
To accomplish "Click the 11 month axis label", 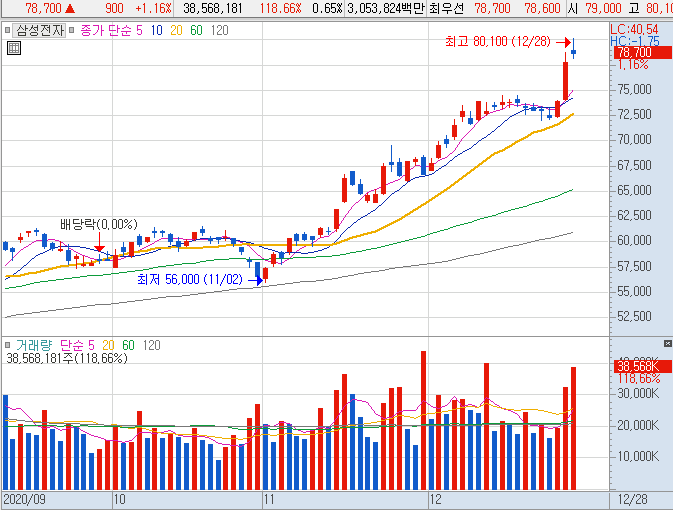I will tap(269, 499).
